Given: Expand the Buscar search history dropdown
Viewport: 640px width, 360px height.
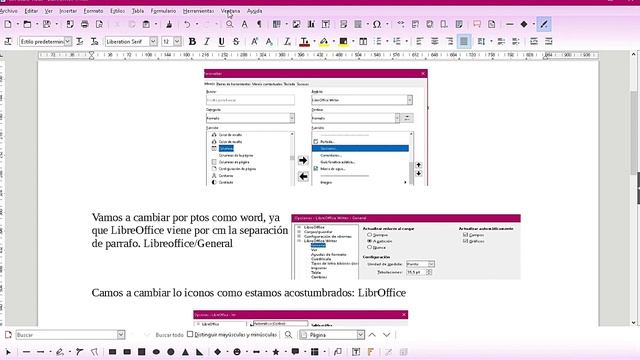Looking at the screenshot, I should tap(121, 335).
